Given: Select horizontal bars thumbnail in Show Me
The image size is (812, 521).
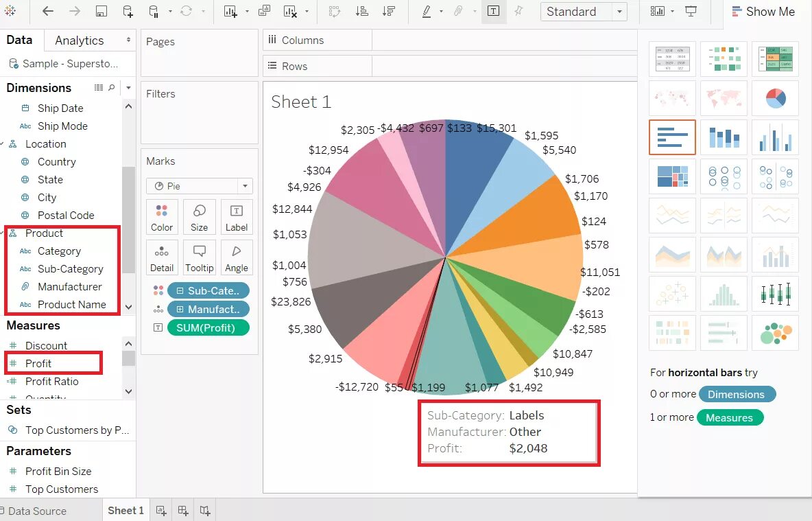Looking at the screenshot, I should coord(672,137).
